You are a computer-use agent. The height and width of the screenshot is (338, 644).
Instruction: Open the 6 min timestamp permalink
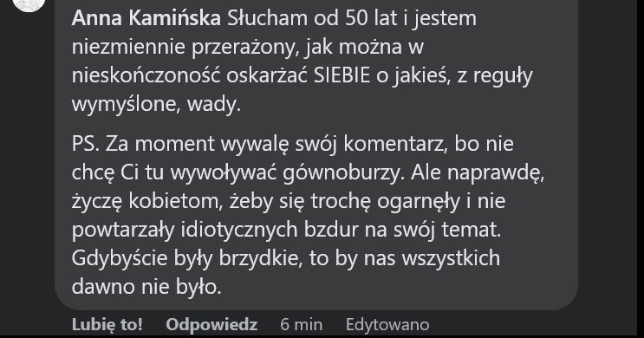pos(301,324)
